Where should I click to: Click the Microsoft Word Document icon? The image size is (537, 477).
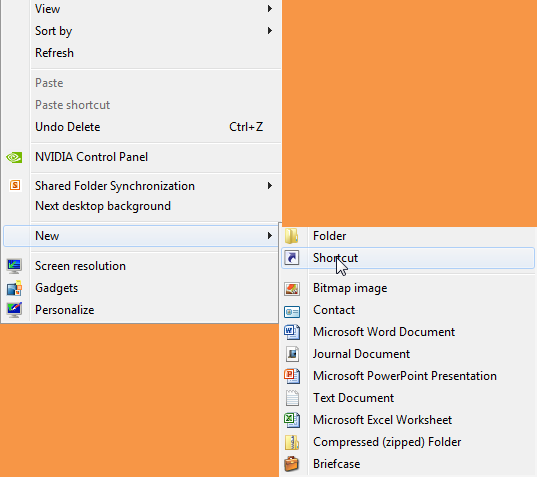292,332
